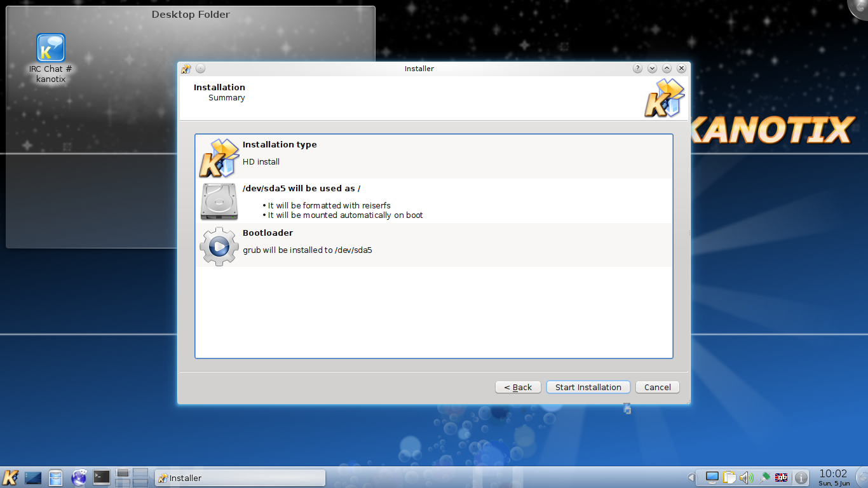Screen dimensions: 868x488
Task: Click 'grub will be installed to /dev/sda5' text
Action: (x=308, y=250)
